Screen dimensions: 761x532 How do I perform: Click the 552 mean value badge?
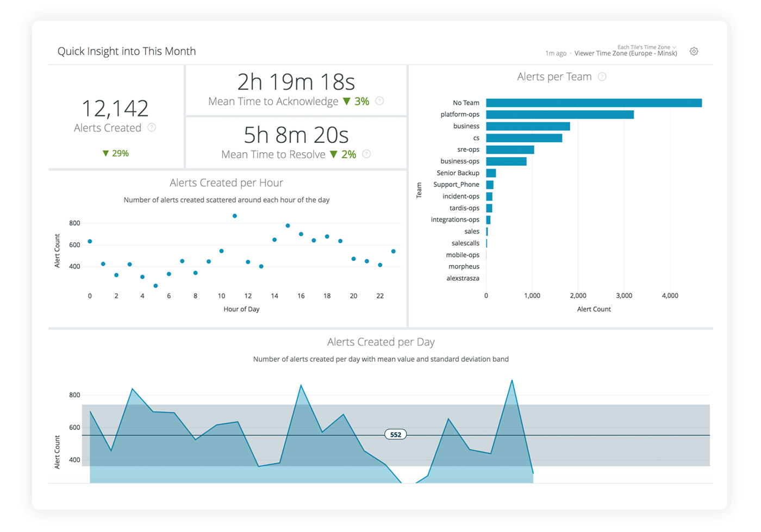(396, 434)
